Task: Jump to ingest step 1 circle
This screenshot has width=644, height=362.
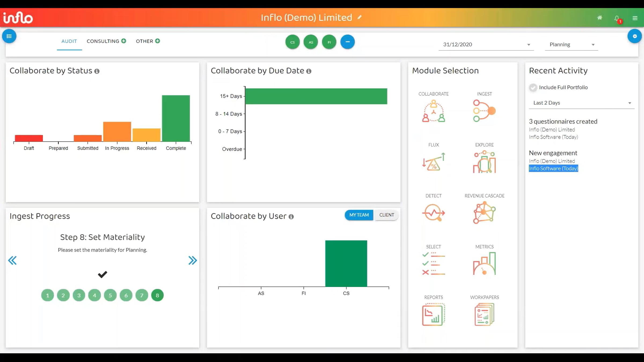Action: tap(47, 295)
